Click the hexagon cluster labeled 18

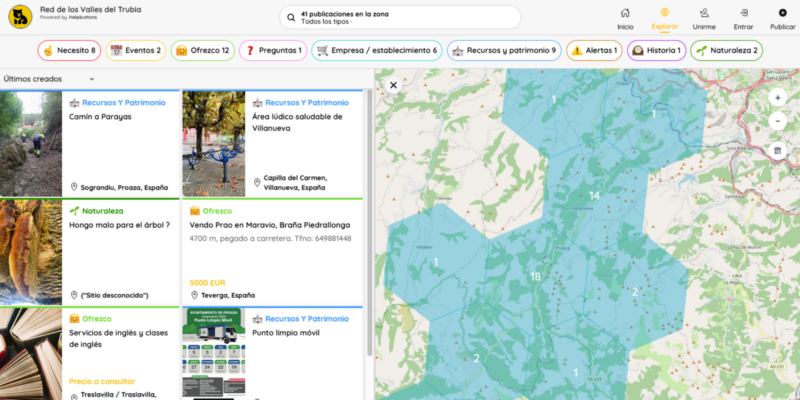[x=535, y=276]
